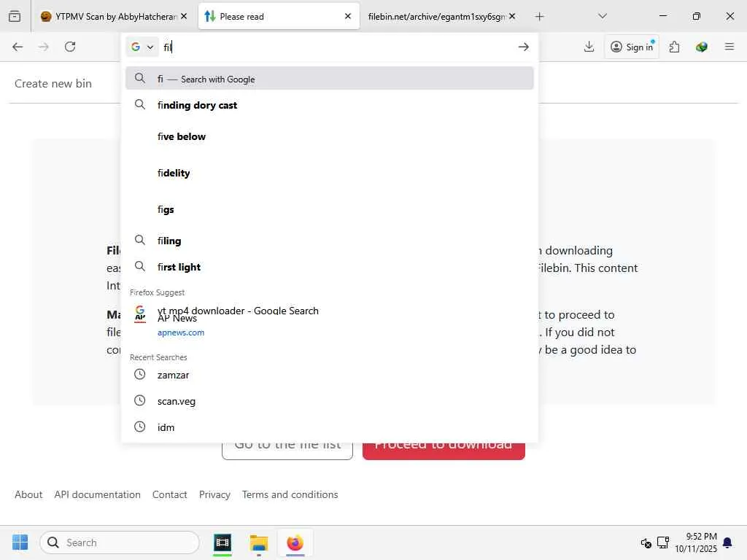This screenshot has height=560, width=747.
Task: Click the Windows taskbar Search box
Action: [120, 542]
